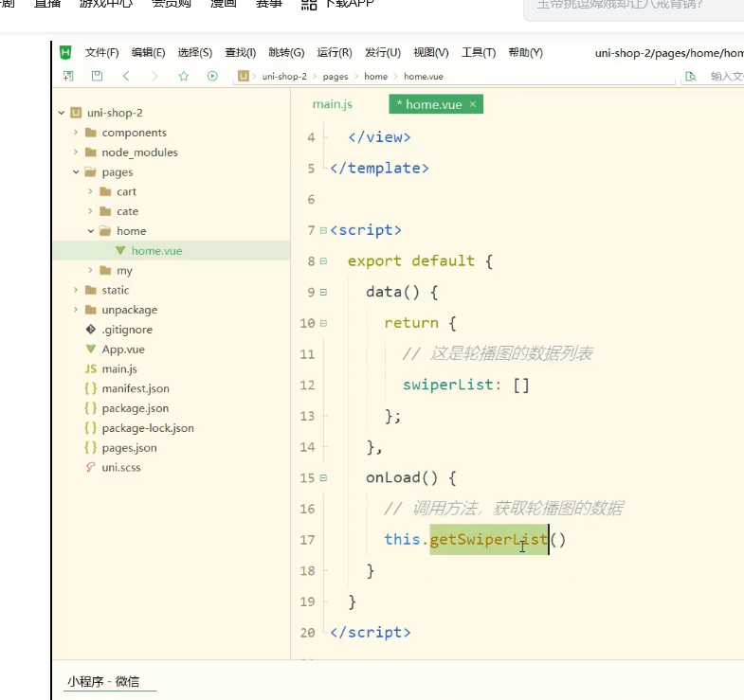
Task: Toggle code fold at the onLoad() line
Action: coord(324,477)
